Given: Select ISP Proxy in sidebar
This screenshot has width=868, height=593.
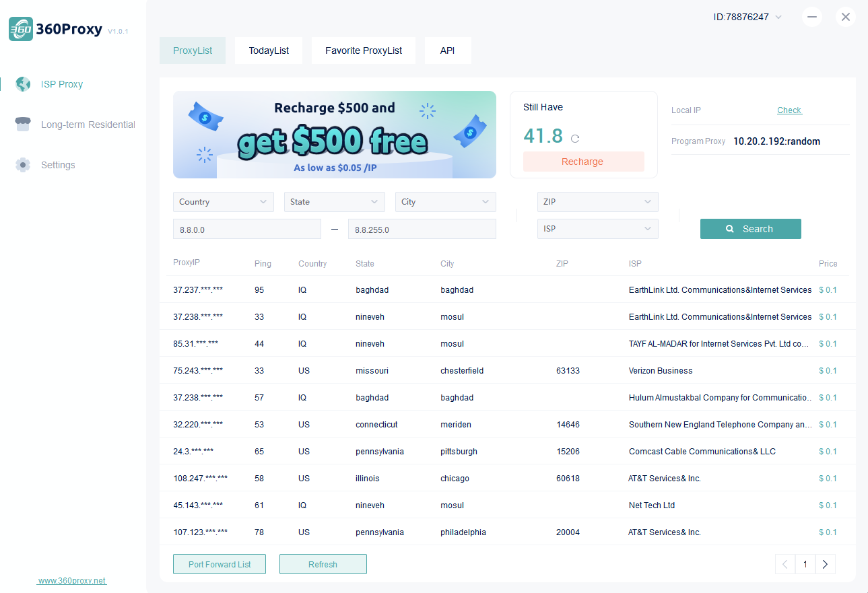Looking at the screenshot, I should 62,84.
